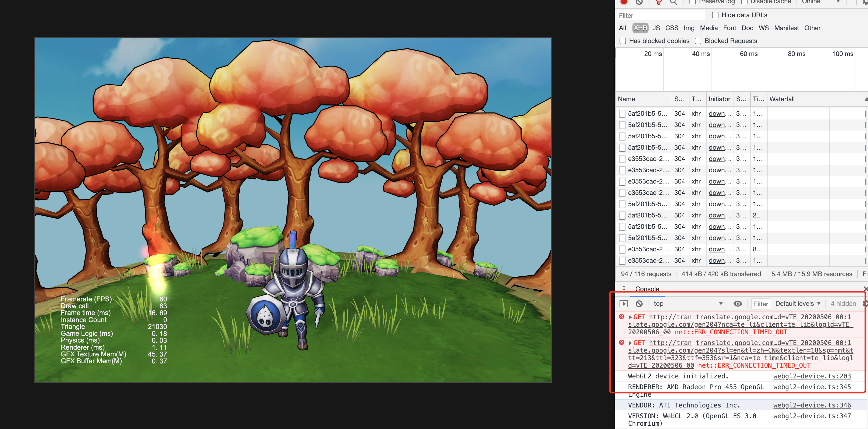Create a live expression with eye icon

[x=738, y=304]
